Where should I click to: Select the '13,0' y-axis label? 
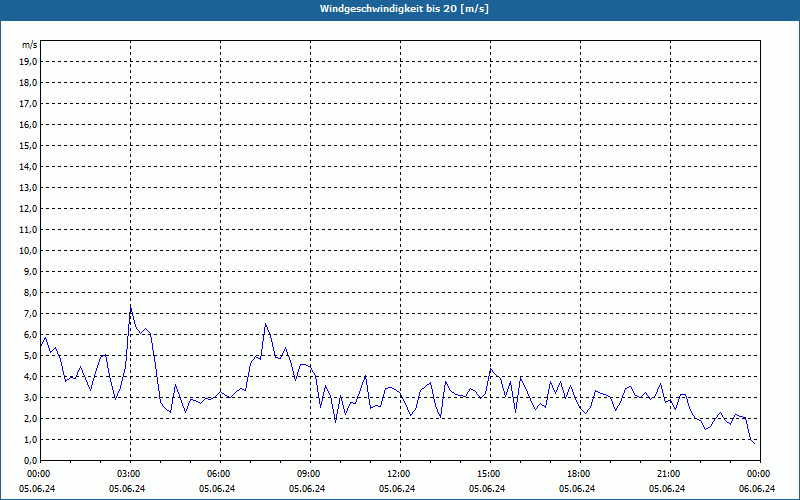29,188
